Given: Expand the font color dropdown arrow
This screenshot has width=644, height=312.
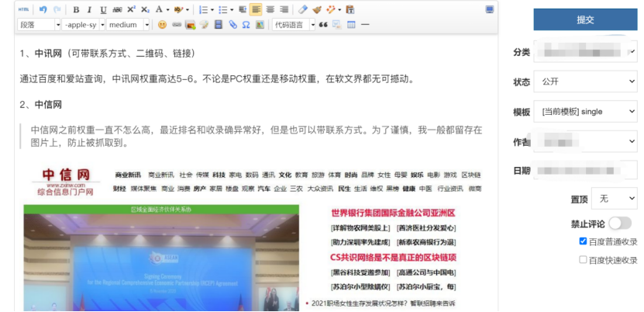Looking at the screenshot, I should pyautogui.click(x=167, y=9).
